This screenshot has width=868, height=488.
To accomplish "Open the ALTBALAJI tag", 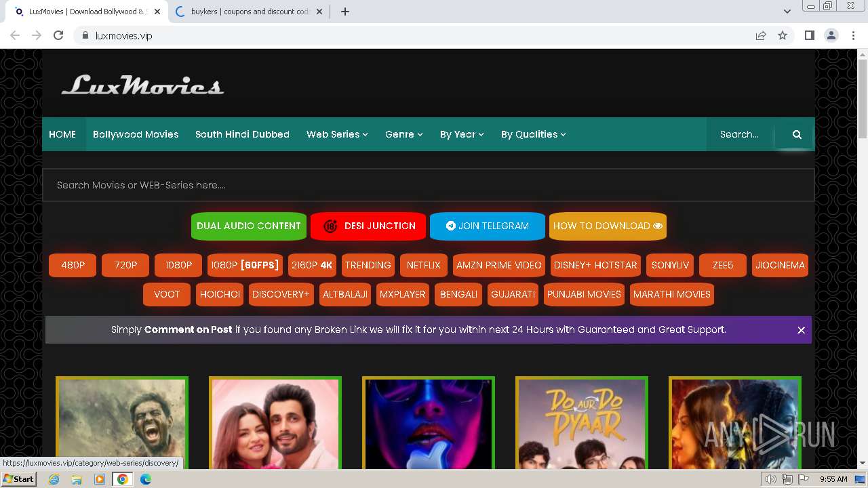I will click(x=345, y=294).
